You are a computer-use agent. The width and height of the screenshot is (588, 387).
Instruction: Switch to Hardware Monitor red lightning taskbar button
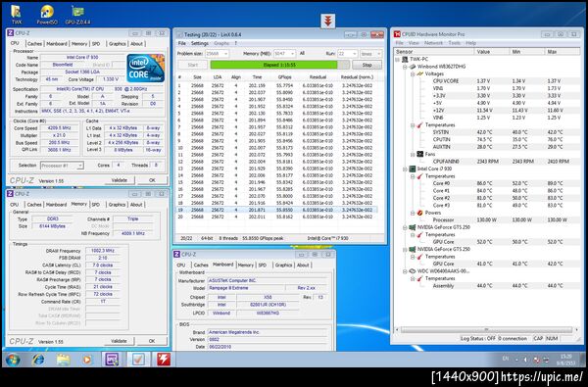point(164,360)
